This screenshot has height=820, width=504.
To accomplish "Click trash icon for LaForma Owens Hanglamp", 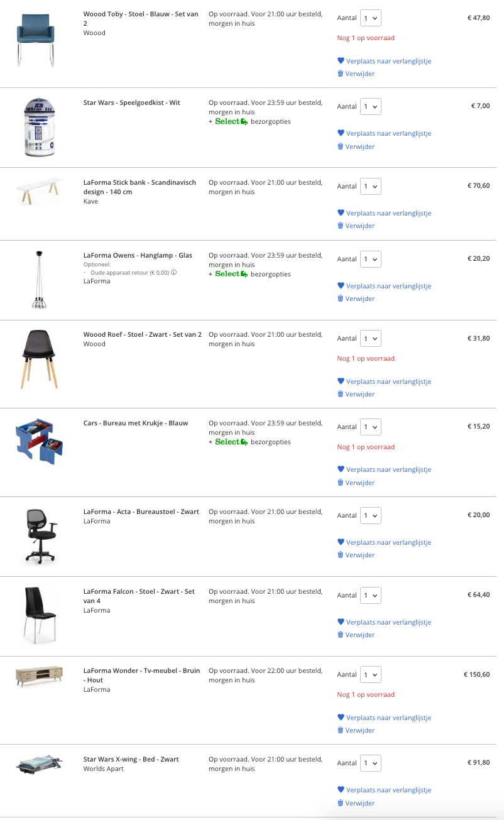I will pos(341,298).
